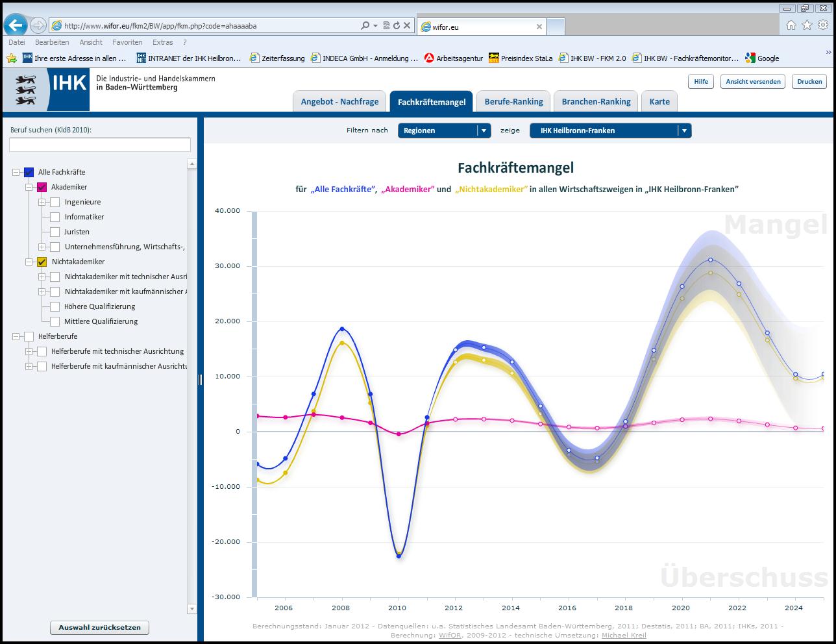The width and height of the screenshot is (836, 644).
Task: Click the refresh icon in address bar
Action: (397, 26)
